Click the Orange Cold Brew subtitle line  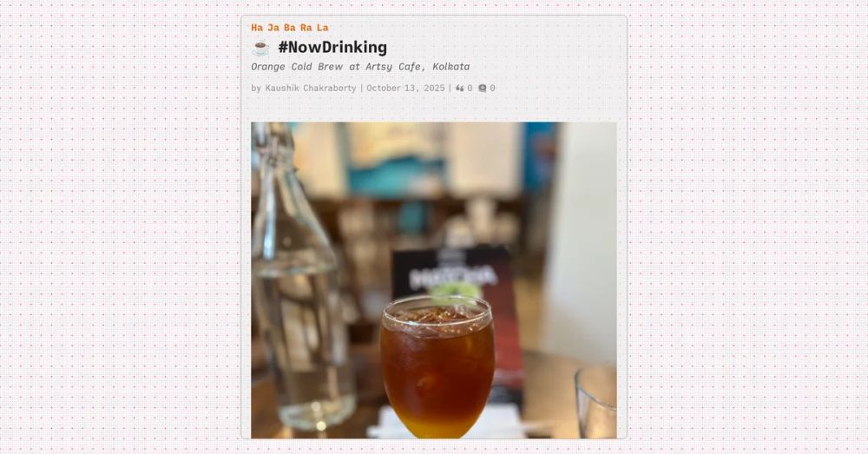tap(360, 67)
